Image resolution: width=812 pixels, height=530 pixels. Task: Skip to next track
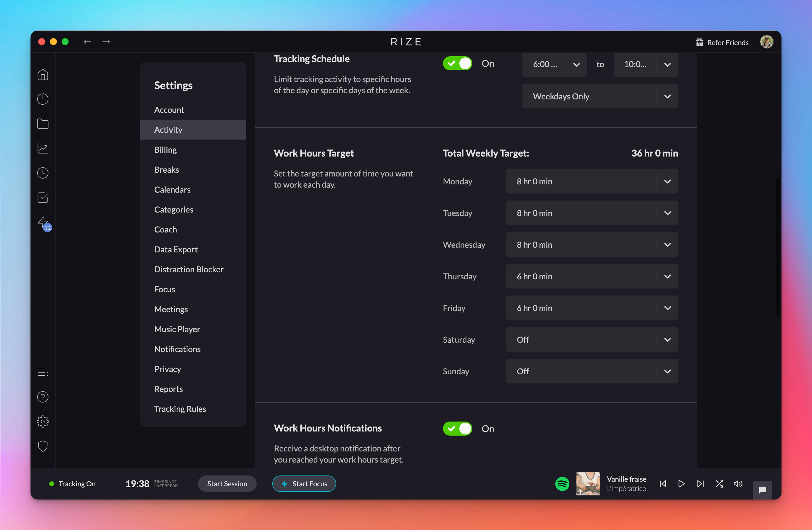[x=700, y=484]
